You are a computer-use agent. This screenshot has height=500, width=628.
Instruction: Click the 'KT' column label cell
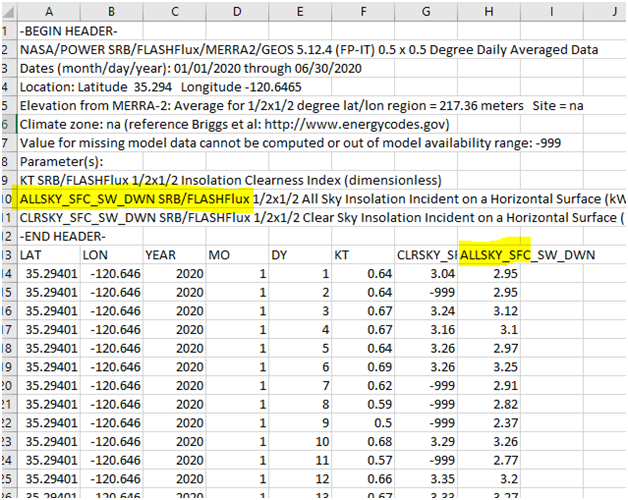pos(363,255)
